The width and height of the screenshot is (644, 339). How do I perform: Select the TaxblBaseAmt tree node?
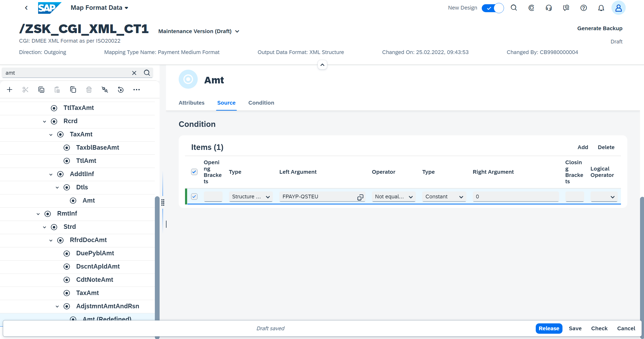pos(97,148)
